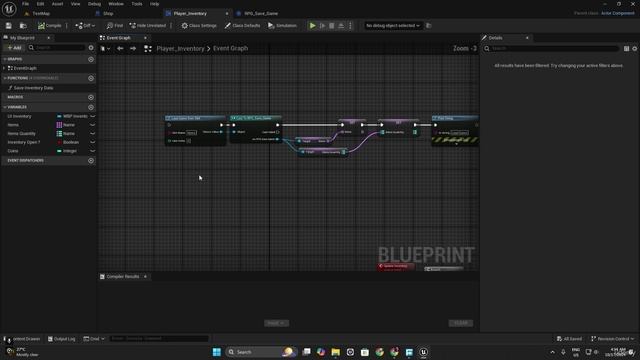Open the Tools menu
This screenshot has height=360, width=640.
click(137, 4)
